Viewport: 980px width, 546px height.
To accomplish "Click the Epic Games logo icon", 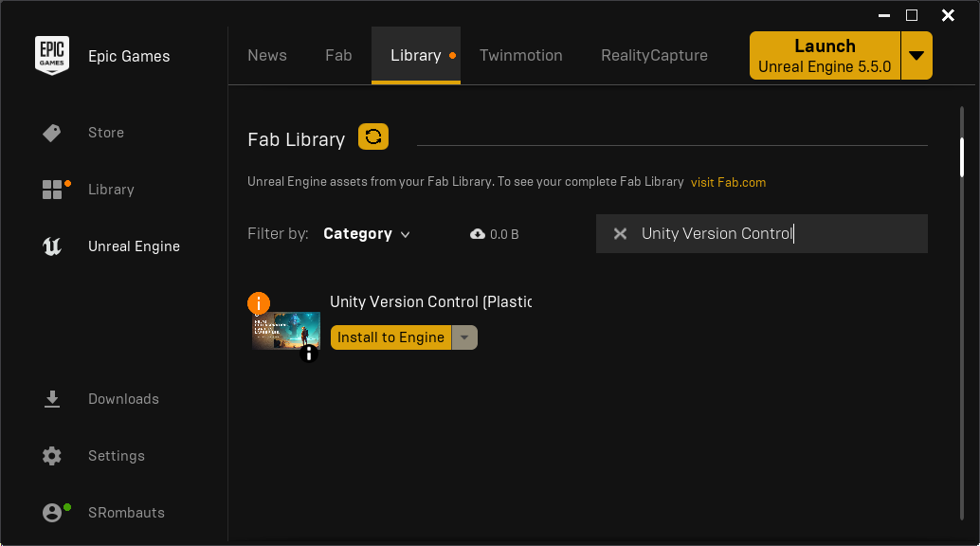I will pos(52,56).
